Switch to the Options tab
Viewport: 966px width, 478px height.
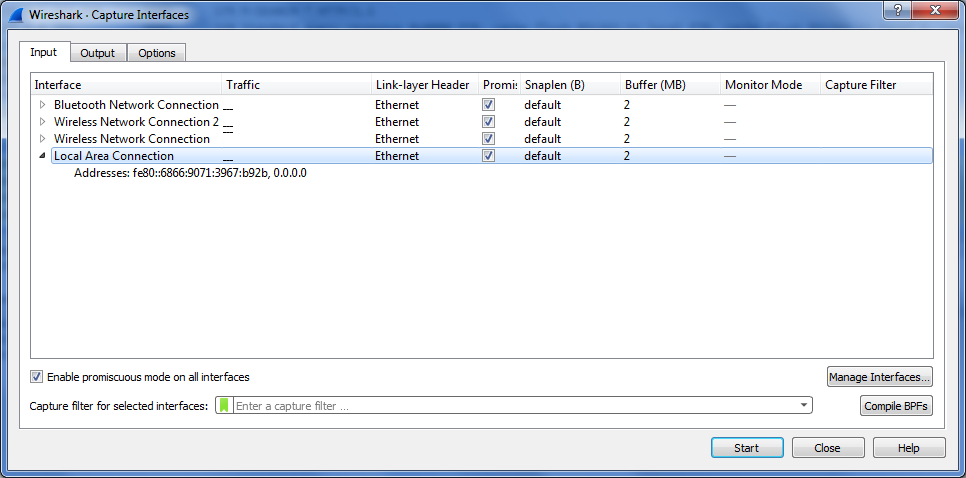click(x=156, y=53)
